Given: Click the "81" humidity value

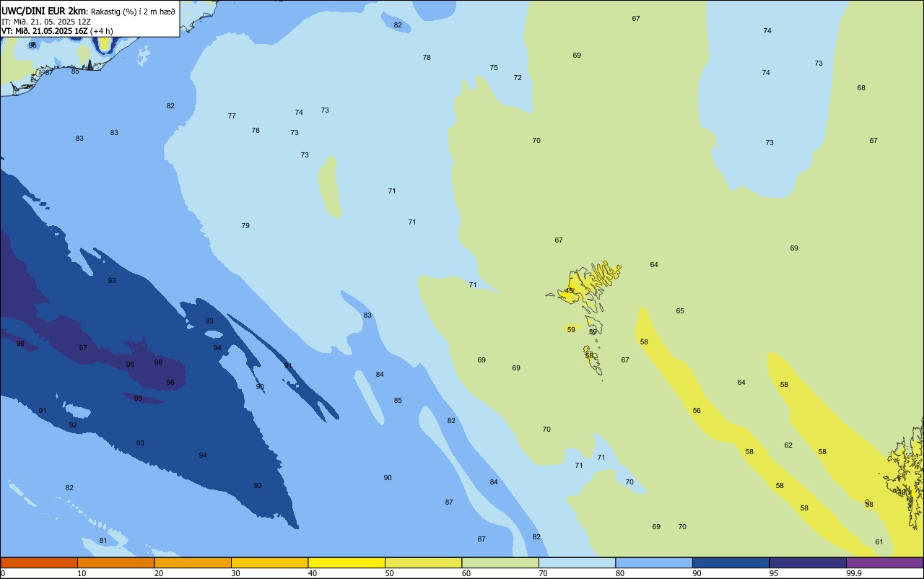Looking at the screenshot, I should tap(103, 541).
